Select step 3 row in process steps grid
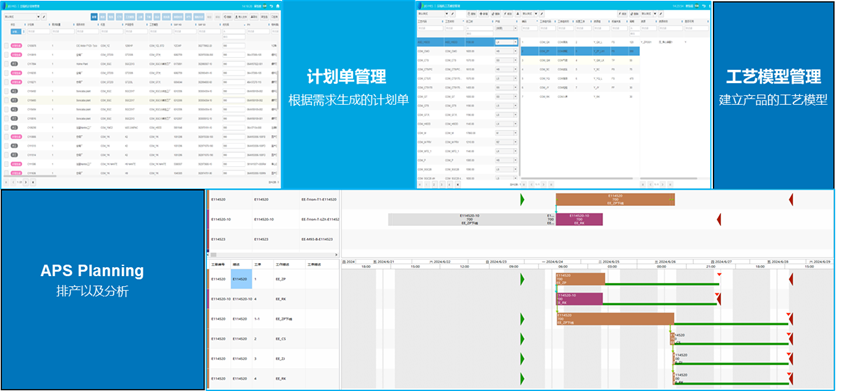Viewport: 865px width, 391px height. tap(580, 60)
